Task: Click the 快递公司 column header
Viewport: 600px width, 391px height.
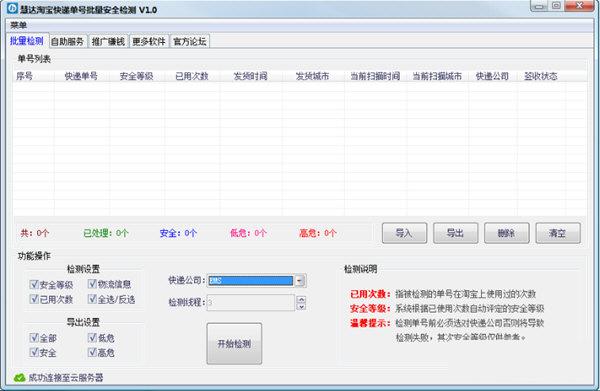Action: click(x=492, y=76)
